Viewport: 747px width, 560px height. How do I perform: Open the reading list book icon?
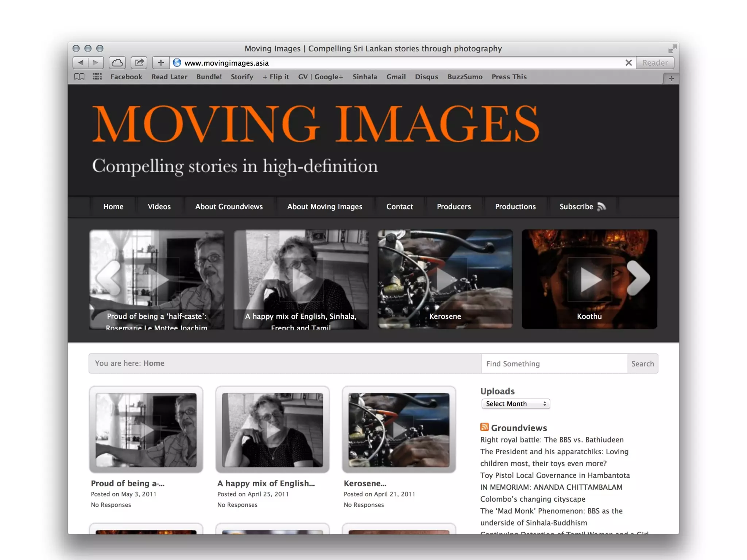click(x=79, y=77)
